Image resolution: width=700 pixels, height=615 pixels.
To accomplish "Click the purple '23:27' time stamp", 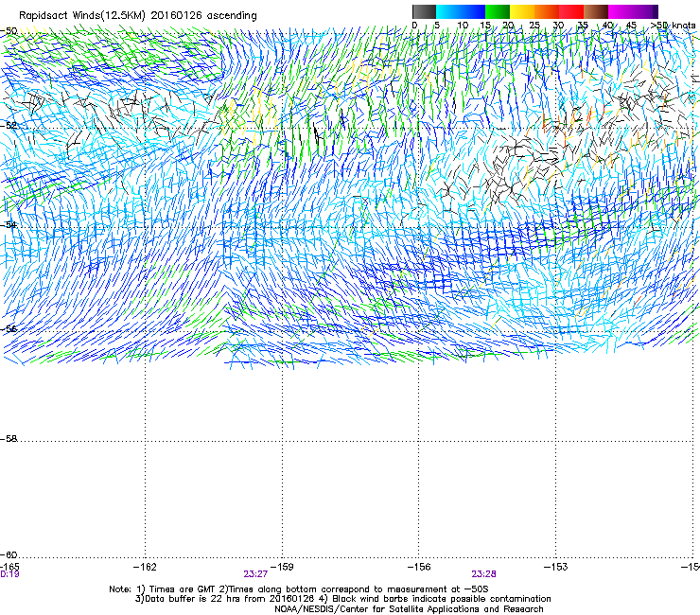I will 255,574.
